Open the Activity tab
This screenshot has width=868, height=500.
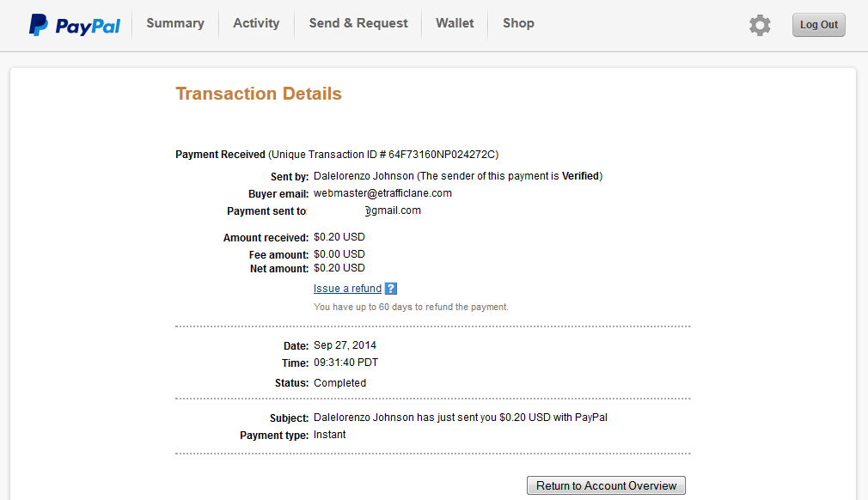[256, 23]
